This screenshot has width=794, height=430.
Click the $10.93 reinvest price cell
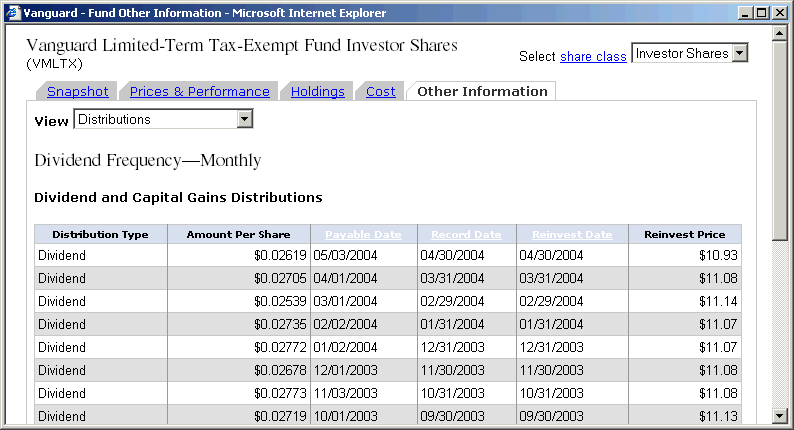pos(685,256)
